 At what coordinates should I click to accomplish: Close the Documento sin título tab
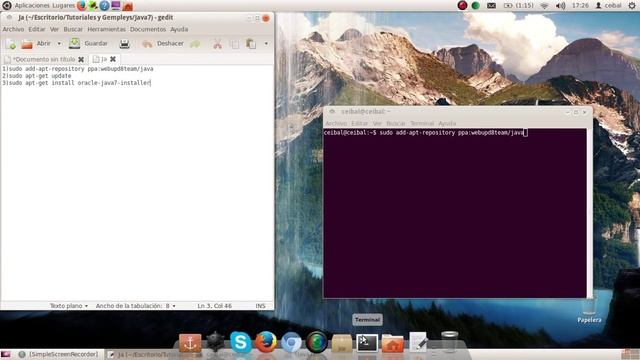coord(81,60)
